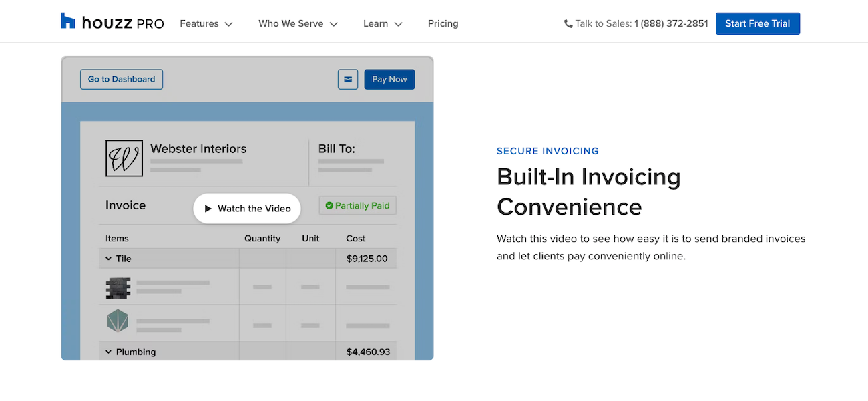
Task: Open the Learn dropdown menu
Action: (x=383, y=23)
